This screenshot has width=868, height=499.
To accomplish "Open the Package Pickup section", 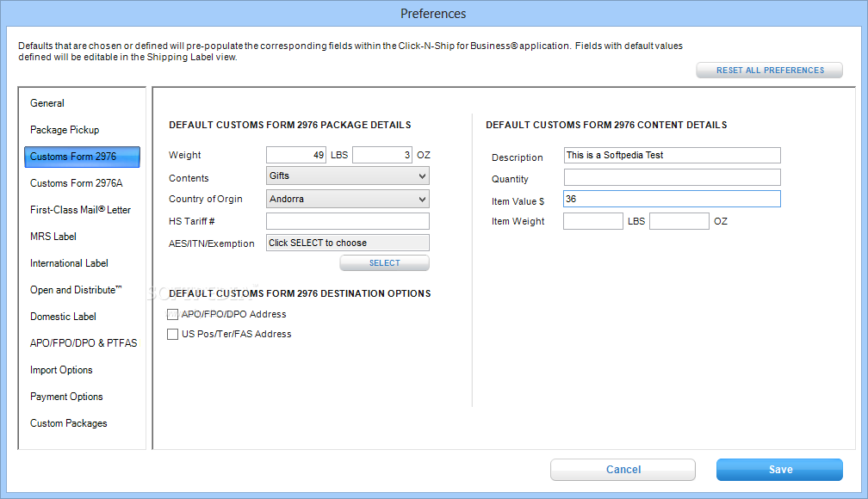I will (65, 130).
